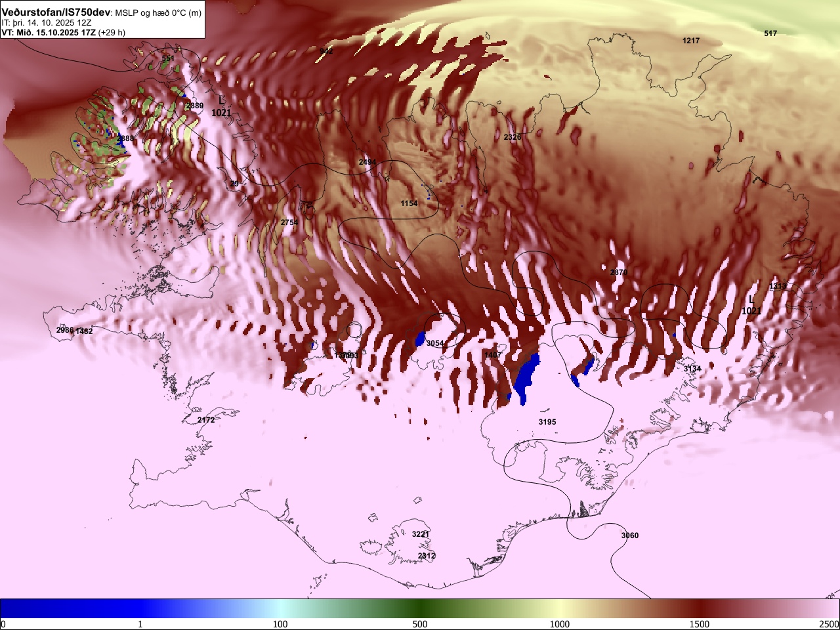Click the 3060 height value

(630, 535)
